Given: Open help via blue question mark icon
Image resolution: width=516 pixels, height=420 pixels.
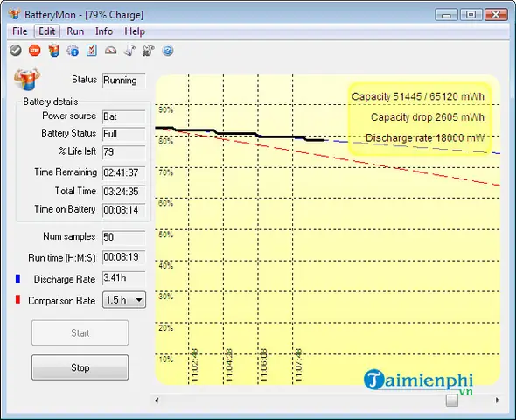Looking at the screenshot, I should click(x=168, y=51).
